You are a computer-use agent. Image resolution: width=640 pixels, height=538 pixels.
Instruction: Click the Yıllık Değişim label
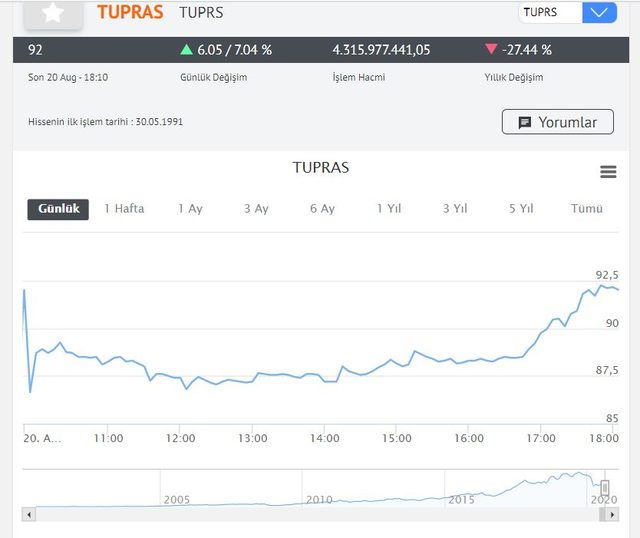click(x=514, y=78)
